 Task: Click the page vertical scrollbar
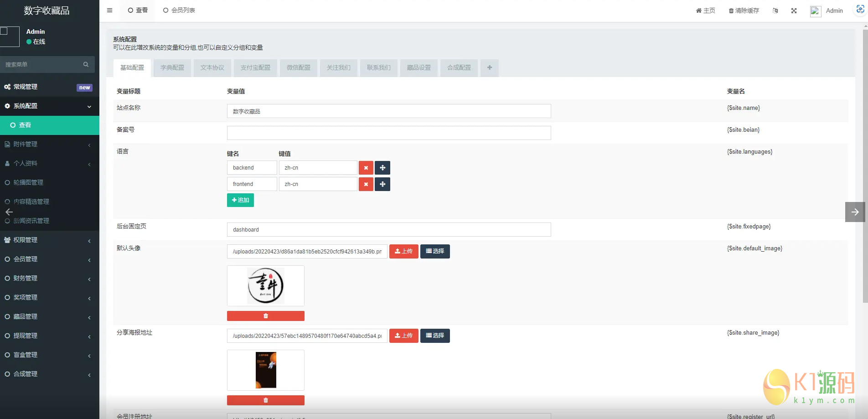(x=865, y=166)
